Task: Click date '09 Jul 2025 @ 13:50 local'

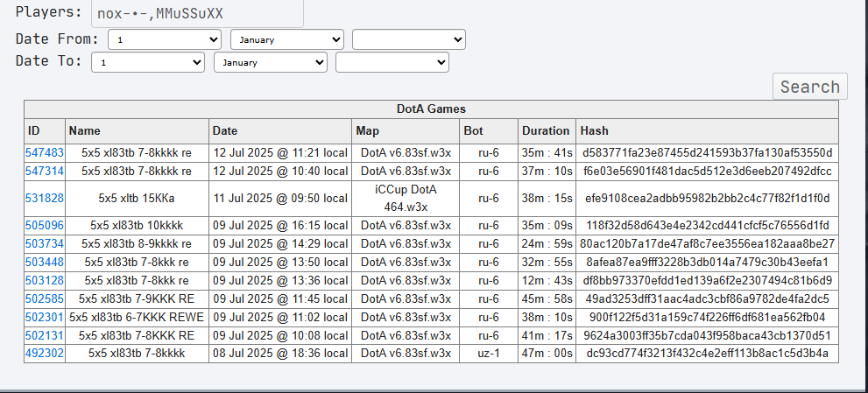Action: click(x=280, y=262)
